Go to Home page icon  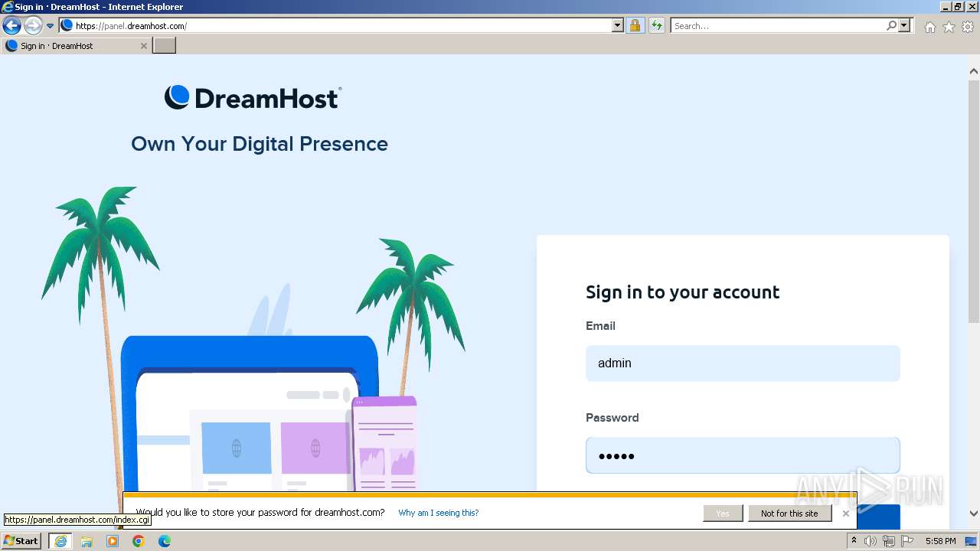tap(929, 27)
